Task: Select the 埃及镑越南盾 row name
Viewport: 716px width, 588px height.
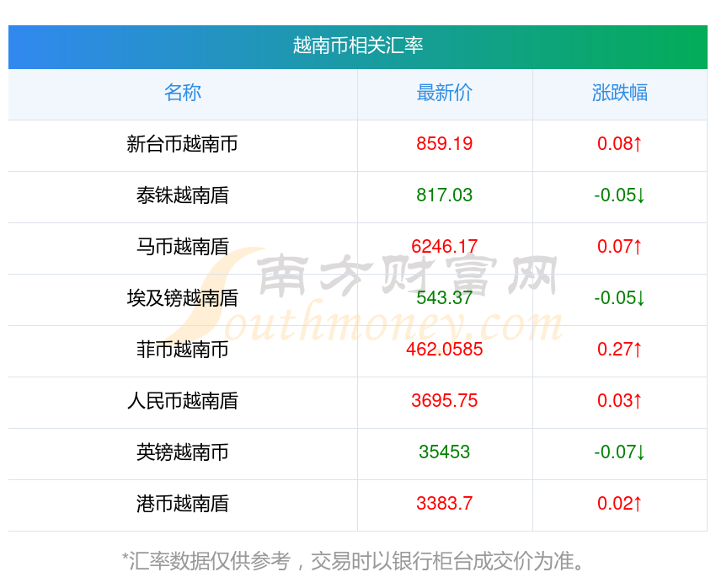Action: click(x=183, y=298)
